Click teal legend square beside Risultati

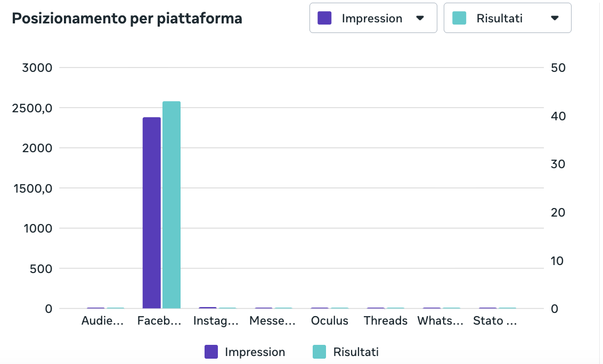tap(319, 352)
